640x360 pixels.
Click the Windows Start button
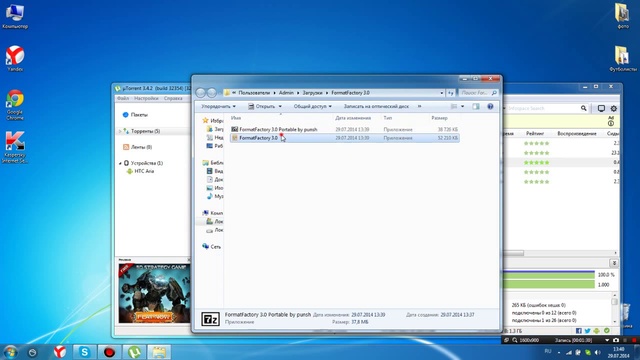click(x=10, y=352)
